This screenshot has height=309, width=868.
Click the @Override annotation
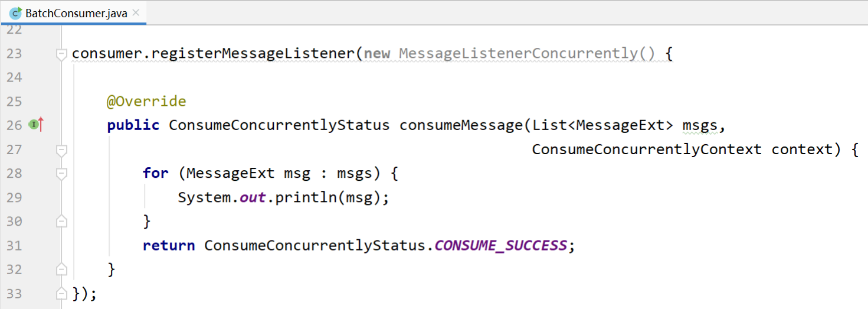click(x=146, y=102)
